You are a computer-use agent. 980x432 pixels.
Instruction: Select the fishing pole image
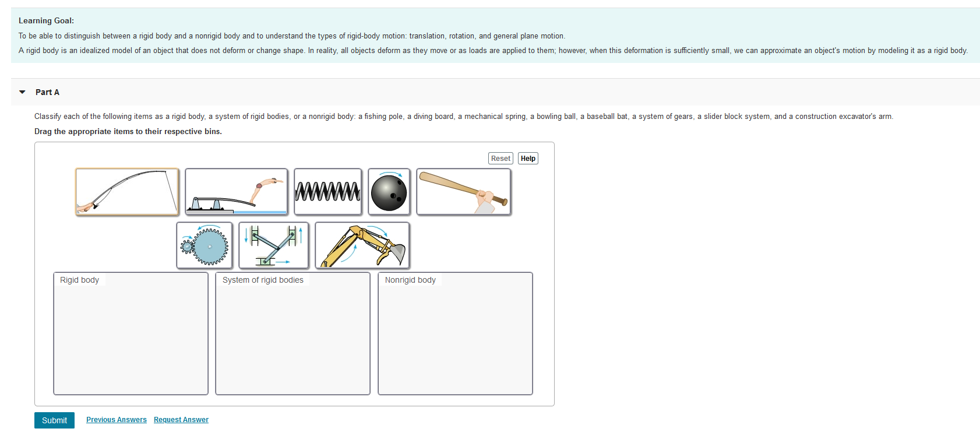(x=127, y=192)
